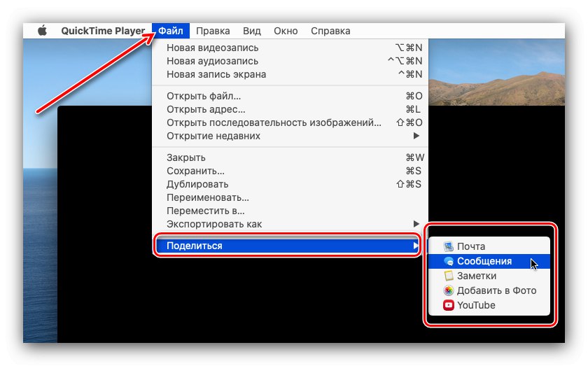
Task: Select Переименовать… menu item
Action: click(290, 197)
